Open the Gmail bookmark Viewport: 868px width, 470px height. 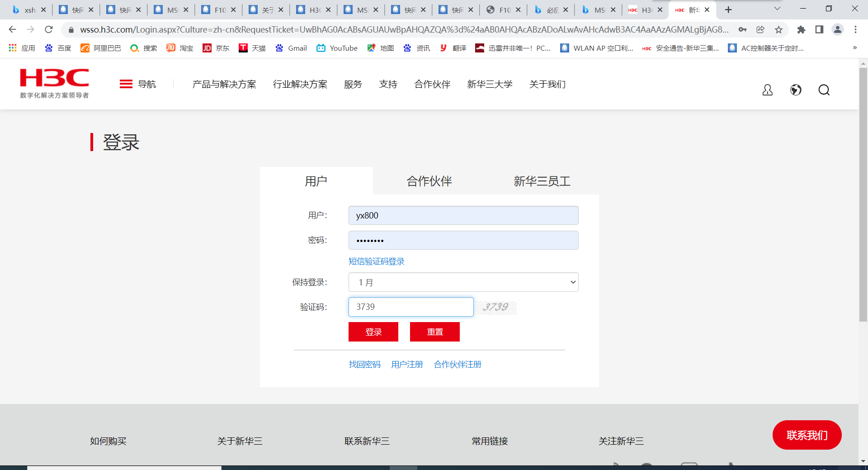pyautogui.click(x=291, y=48)
